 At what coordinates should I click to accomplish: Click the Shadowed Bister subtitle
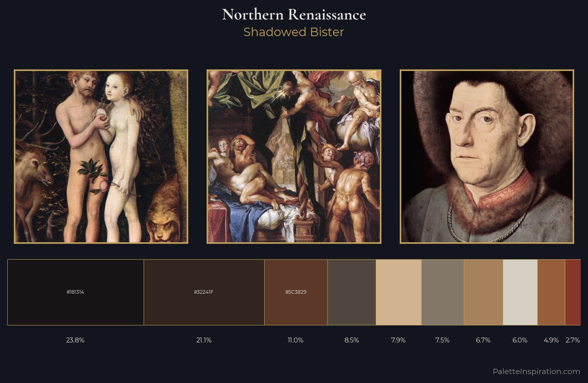pyautogui.click(x=294, y=32)
